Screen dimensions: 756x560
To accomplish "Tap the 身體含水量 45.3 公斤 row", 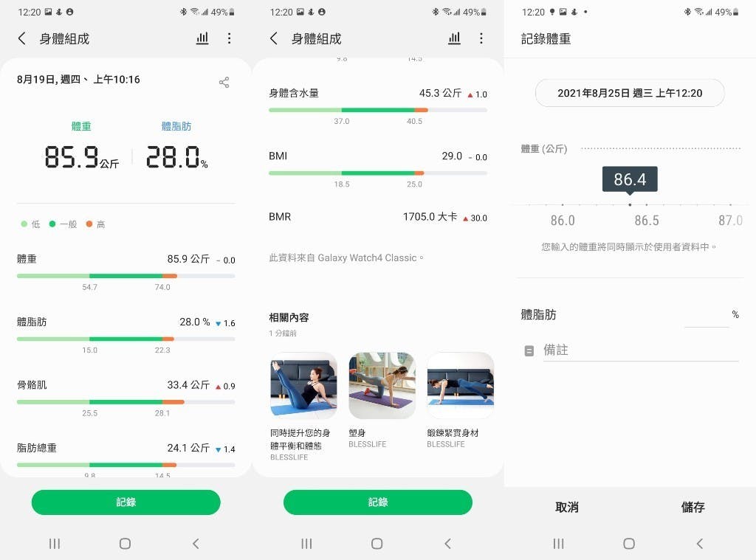I will (x=378, y=106).
